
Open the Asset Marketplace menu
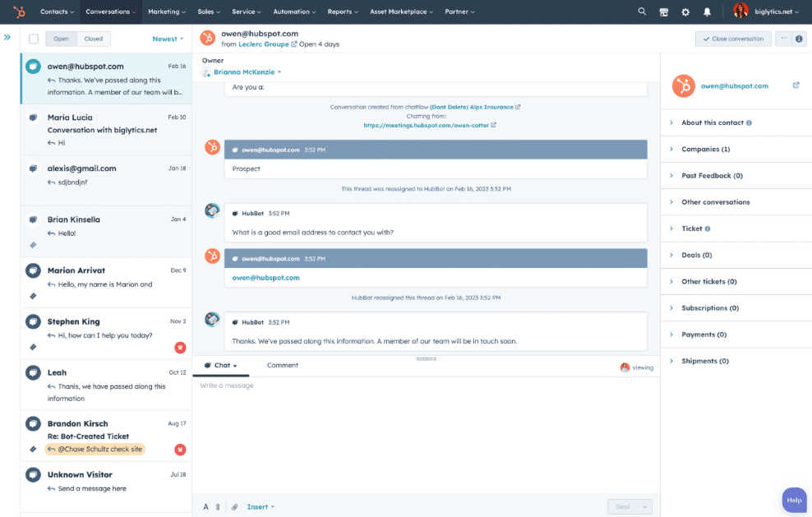coord(401,12)
